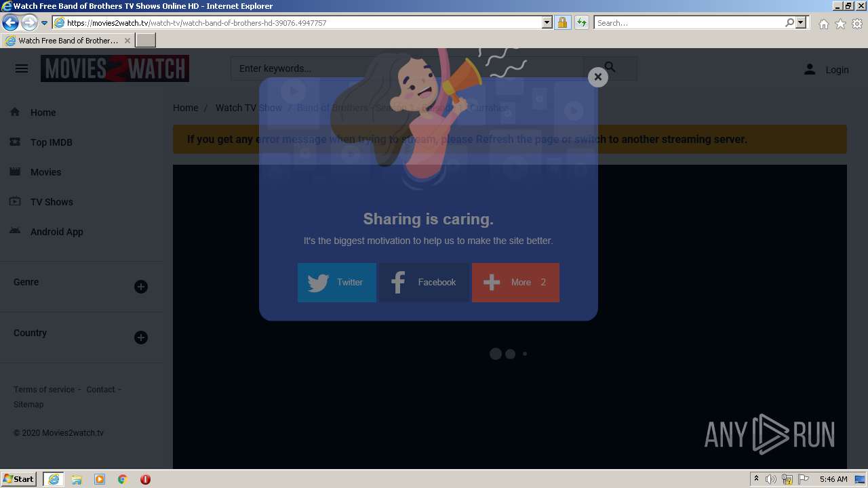Image resolution: width=868 pixels, height=488 pixels.
Task: Expand the Country plus button
Action: coord(141,338)
